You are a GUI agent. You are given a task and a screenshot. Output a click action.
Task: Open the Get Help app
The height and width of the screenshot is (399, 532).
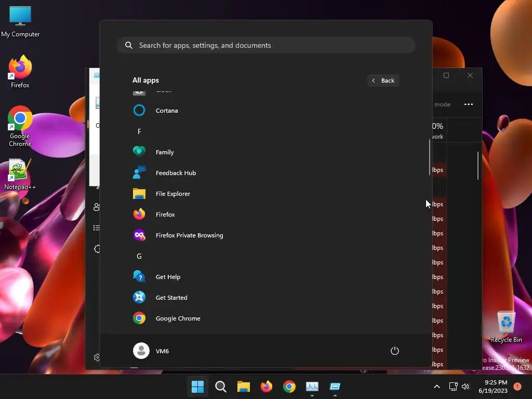click(x=266, y=277)
